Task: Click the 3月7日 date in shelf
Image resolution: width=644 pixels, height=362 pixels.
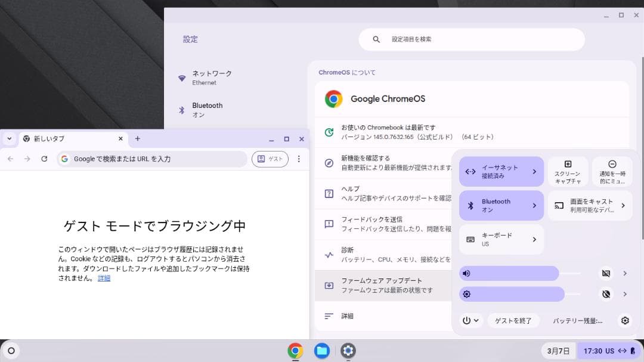Action: 558,351
